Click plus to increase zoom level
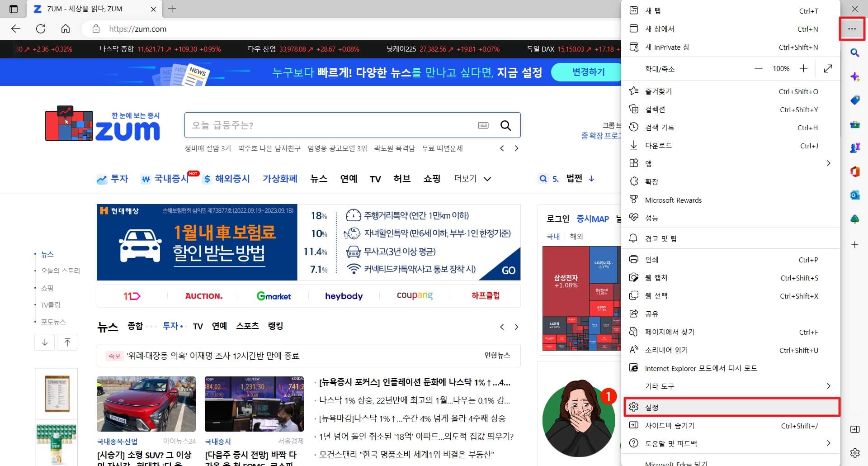 803,68
